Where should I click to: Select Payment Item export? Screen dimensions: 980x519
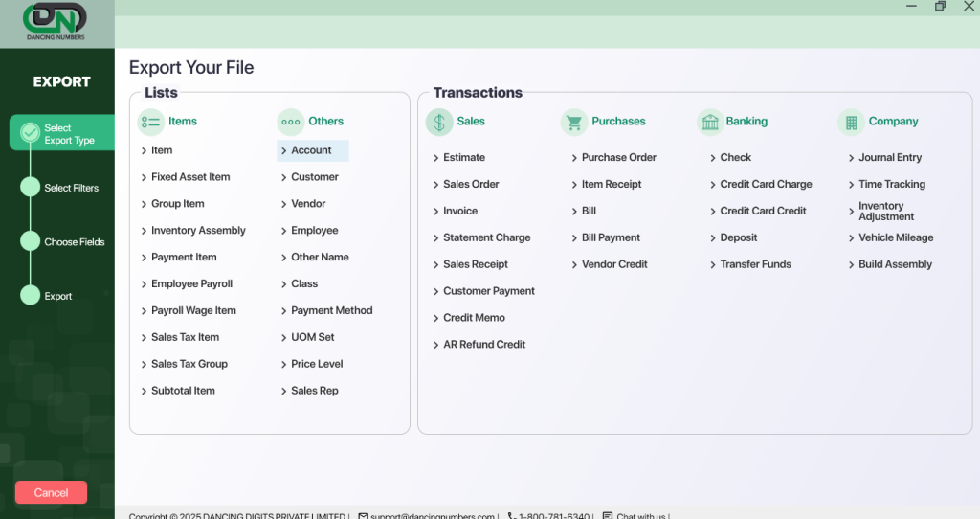(184, 257)
